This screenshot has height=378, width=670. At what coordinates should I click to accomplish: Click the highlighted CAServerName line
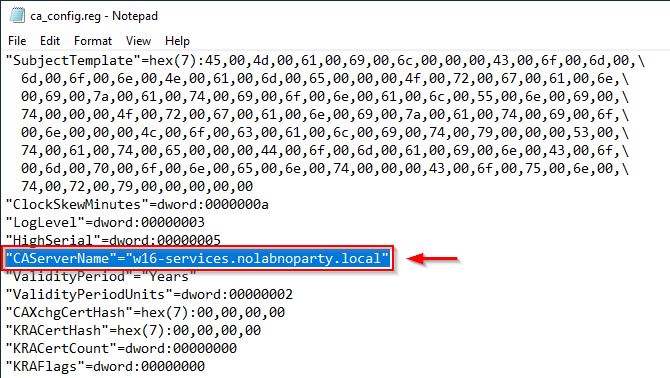197,258
